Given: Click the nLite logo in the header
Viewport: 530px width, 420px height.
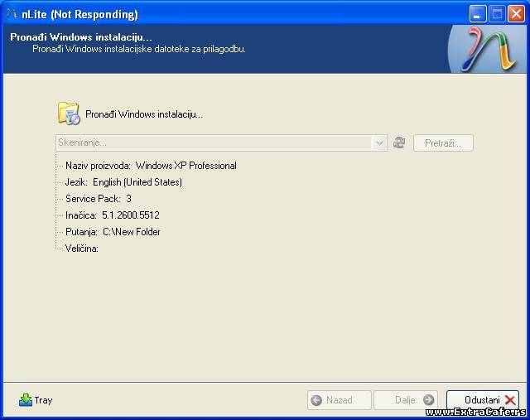Looking at the screenshot, I should pos(489,50).
